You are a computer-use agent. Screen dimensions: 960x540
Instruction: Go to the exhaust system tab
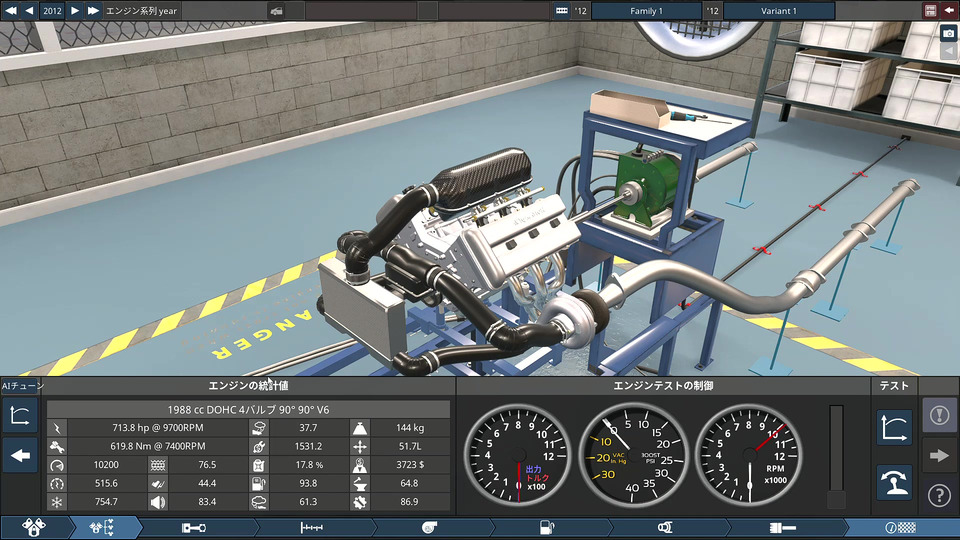pos(664,527)
